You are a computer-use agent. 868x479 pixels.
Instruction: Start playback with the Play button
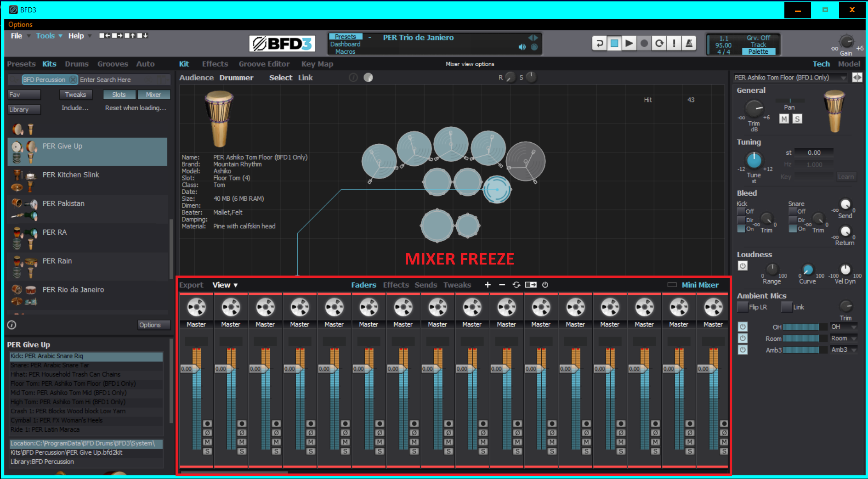coord(630,44)
